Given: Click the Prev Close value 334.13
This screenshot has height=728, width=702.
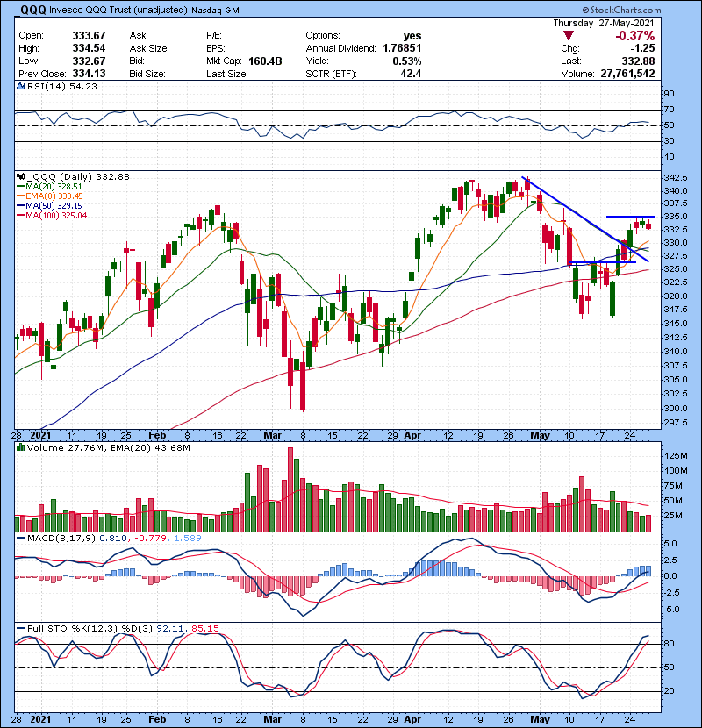Looking at the screenshot, I should (x=89, y=74).
